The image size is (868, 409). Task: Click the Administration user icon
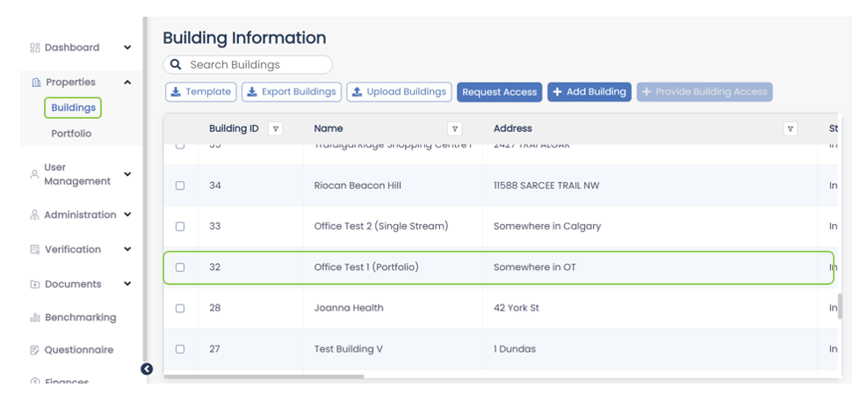pos(35,215)
